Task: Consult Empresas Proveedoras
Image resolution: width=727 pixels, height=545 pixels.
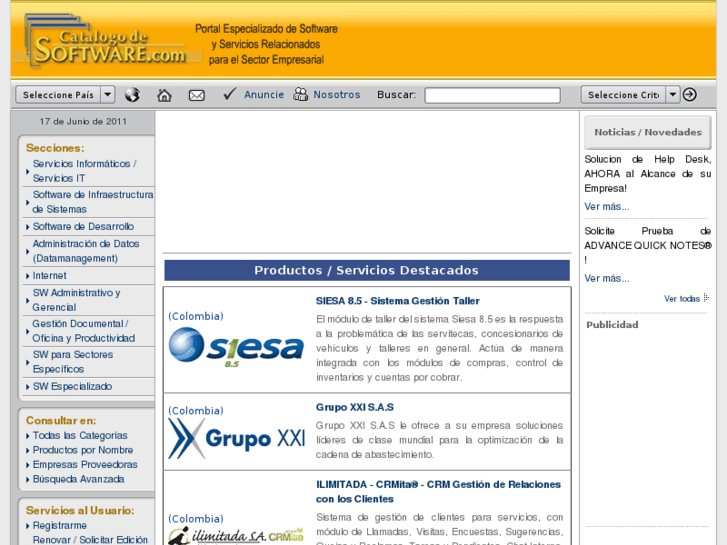Action: click(x=85, y=464)
